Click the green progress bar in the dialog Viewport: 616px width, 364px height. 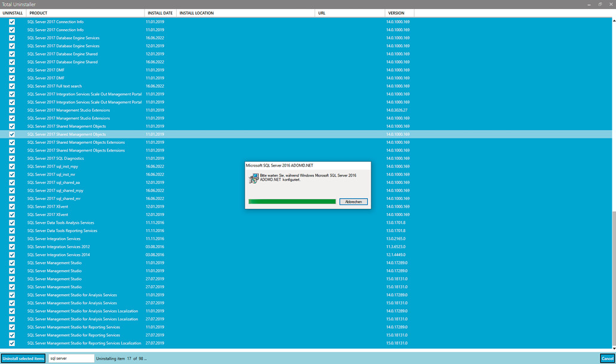click(x=292, y=202)
